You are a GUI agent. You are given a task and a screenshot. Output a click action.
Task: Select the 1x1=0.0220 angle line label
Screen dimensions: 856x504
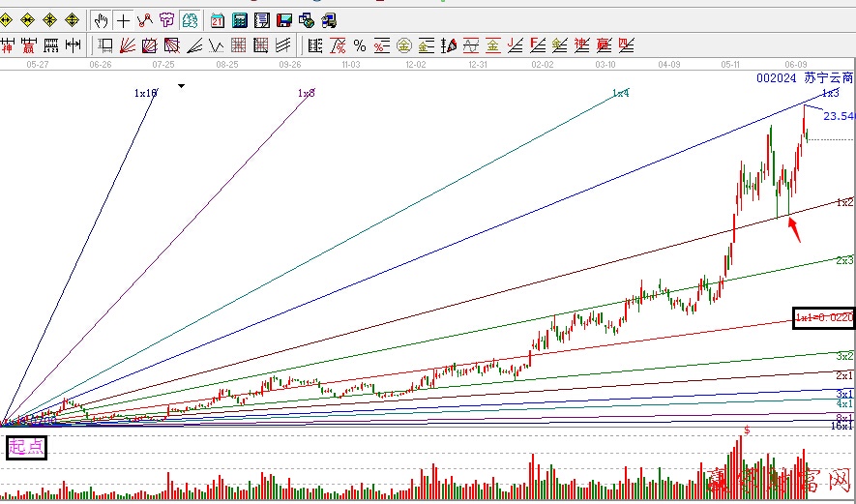(823, 317)
